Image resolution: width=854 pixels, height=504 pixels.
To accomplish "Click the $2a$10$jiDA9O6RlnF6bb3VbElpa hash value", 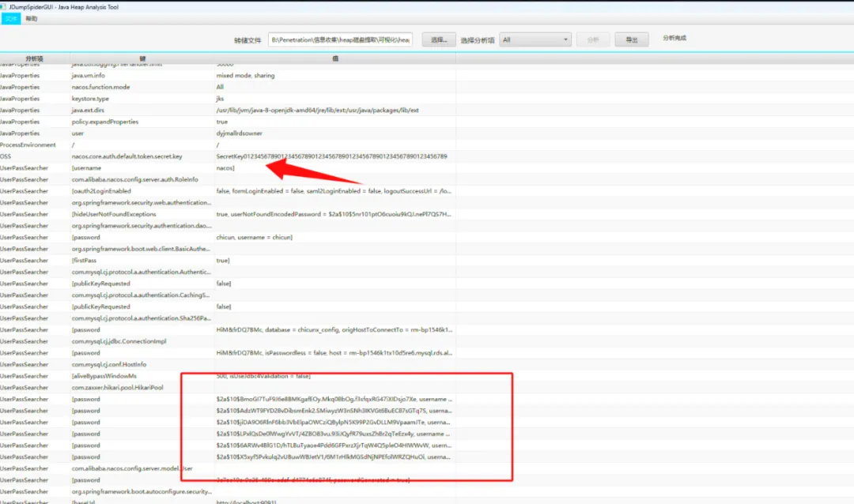I will 334,423.
